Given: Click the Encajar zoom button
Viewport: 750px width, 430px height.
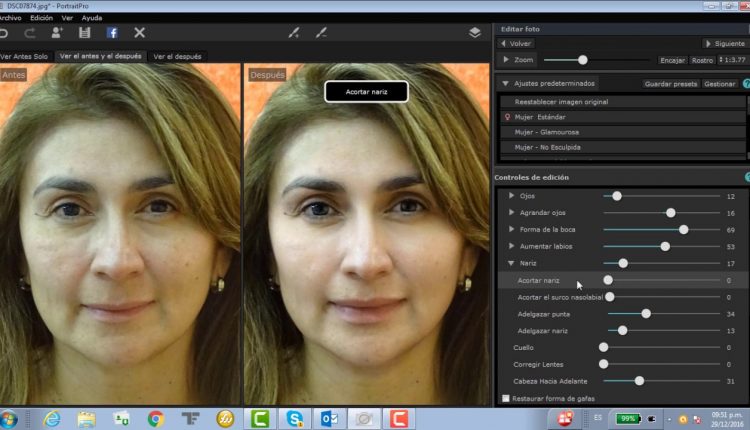Looking at the screenshot, I should [672, 60].
